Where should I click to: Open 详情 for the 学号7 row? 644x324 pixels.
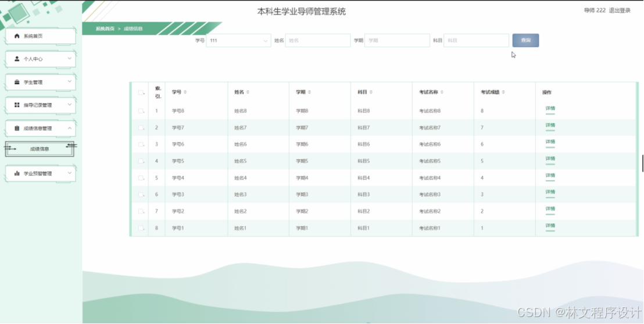(550, 126)
